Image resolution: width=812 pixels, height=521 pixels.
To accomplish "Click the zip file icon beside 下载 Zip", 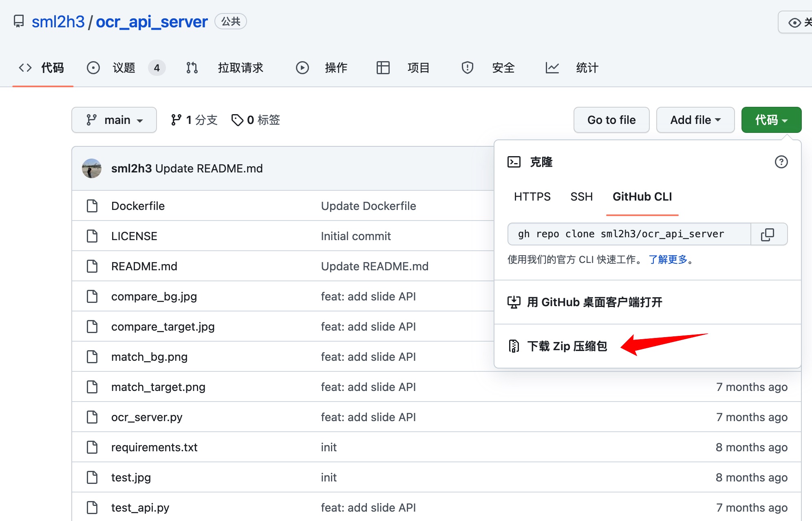I will tap(514, 346).
